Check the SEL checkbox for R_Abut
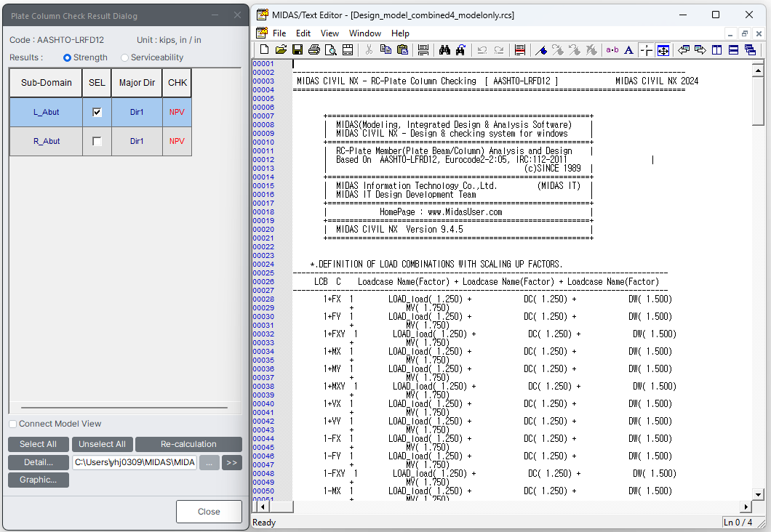771x532 pixels. (x=97, y=142)
